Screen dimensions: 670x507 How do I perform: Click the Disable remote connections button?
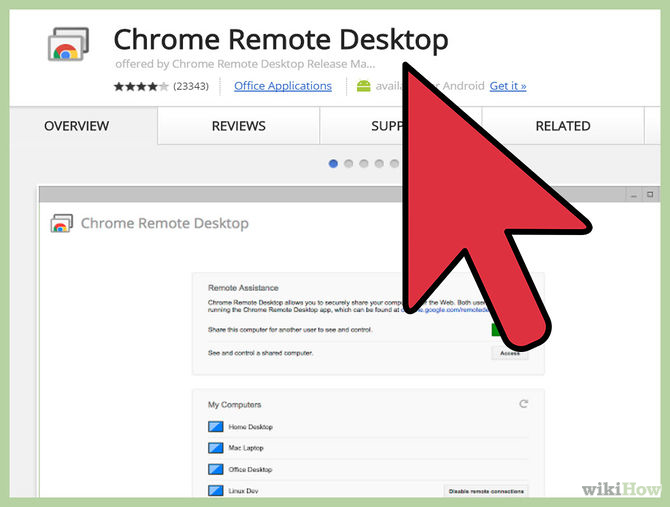coord(485,490)
